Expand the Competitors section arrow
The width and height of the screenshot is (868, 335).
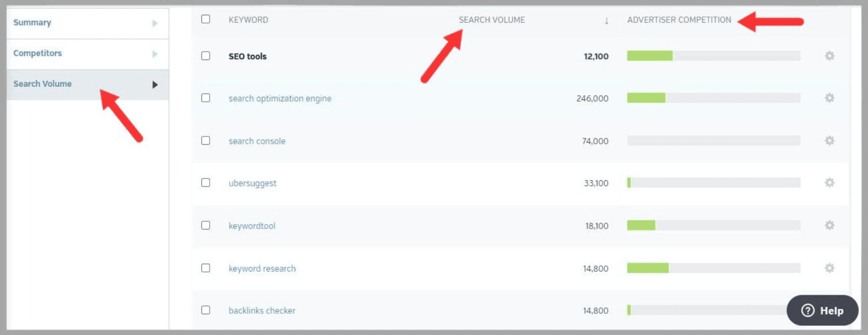point(155,54)
